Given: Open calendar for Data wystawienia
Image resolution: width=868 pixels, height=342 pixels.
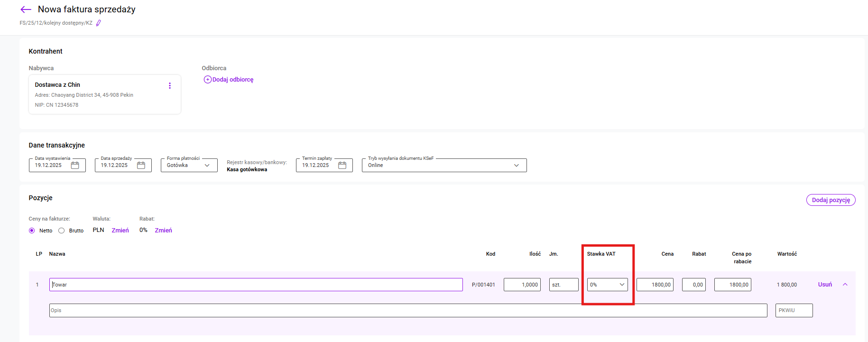Looking at the screenshot, I should coord(75,166).
